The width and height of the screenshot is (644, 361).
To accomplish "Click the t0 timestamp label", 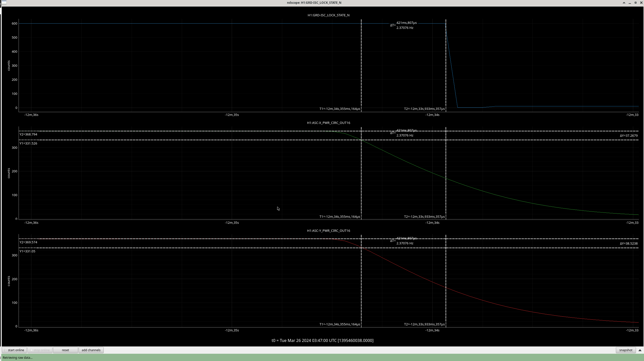I will pos(322,340).
